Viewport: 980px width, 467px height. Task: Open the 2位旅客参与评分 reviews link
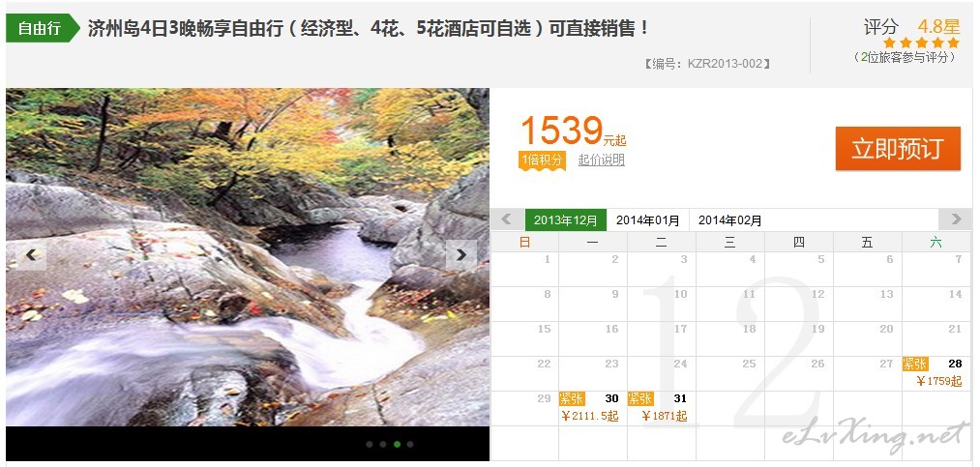(905, 57)
